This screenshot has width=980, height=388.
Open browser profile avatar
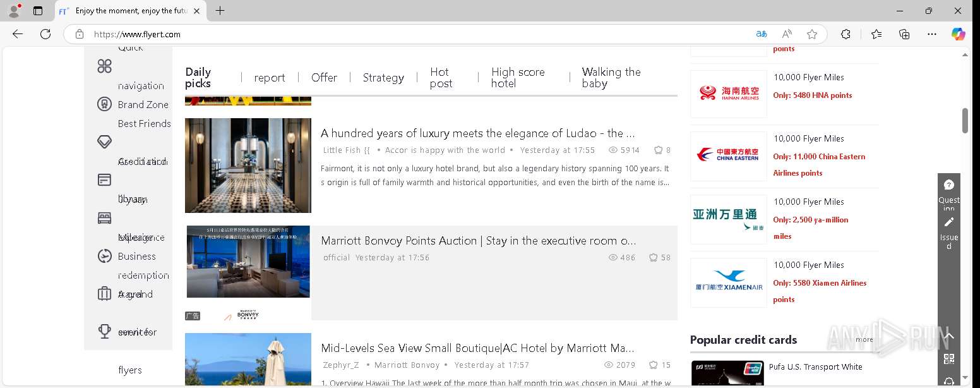tap(14, 11)
